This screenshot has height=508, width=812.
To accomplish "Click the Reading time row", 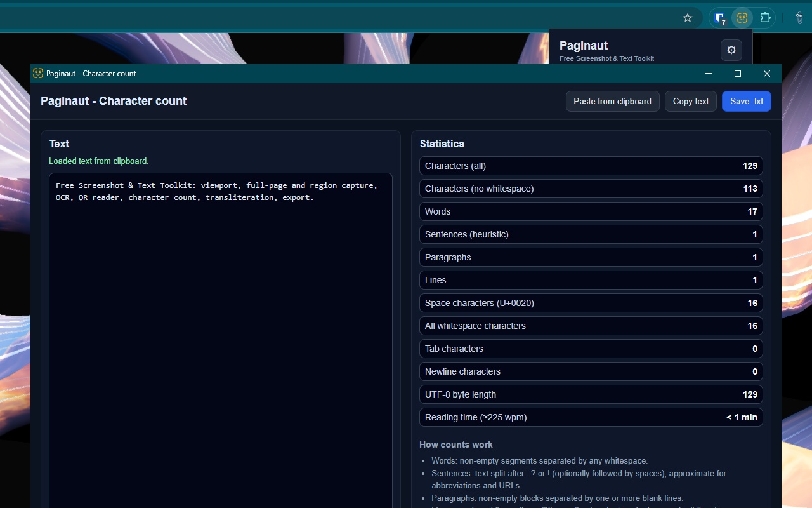I will [x=591, y=417].
